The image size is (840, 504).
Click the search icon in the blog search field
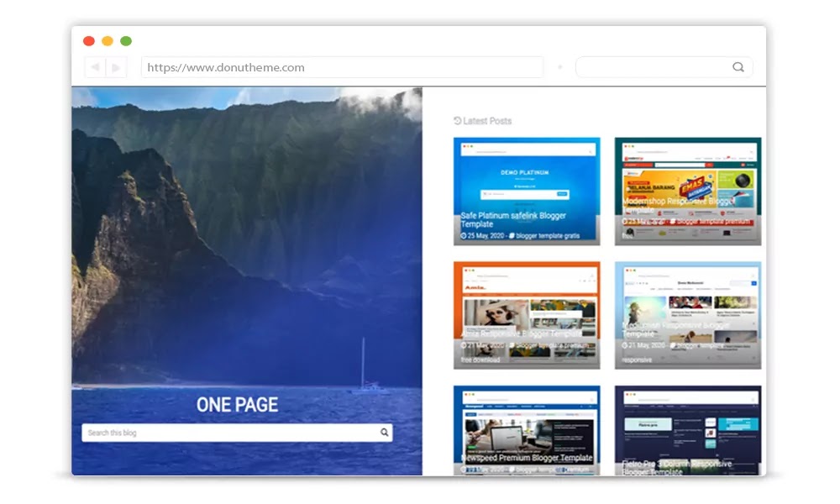click(x=384, y=433)
